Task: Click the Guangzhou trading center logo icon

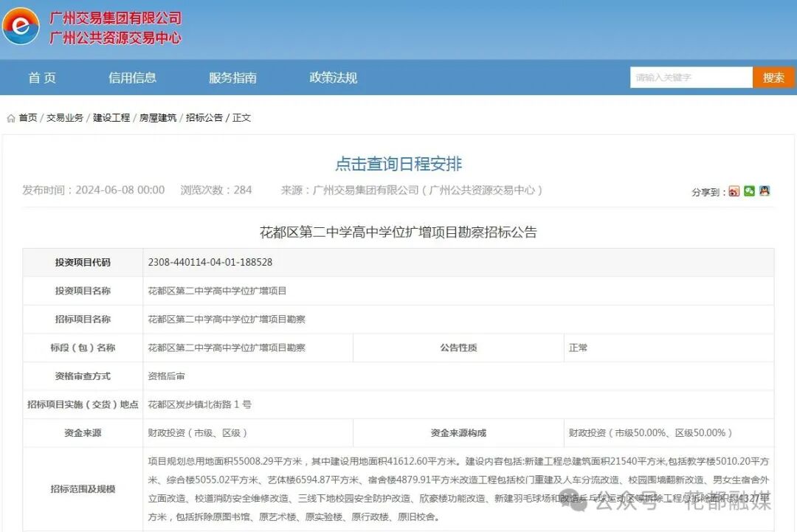Action: pyautogui.click(x=21, y=25)
